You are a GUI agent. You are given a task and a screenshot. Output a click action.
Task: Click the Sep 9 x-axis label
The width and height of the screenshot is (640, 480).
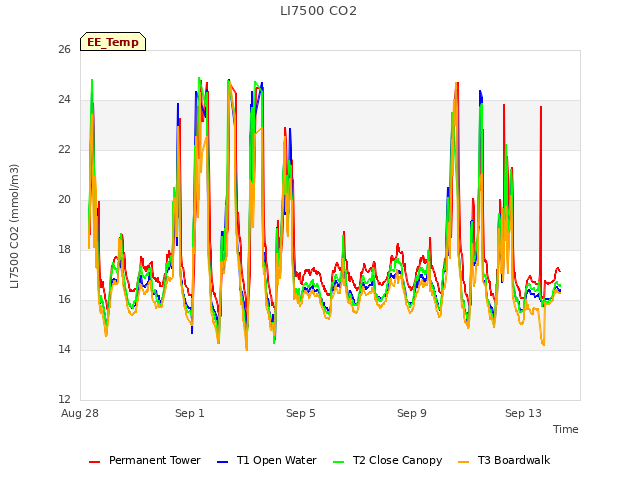[412, 413]
